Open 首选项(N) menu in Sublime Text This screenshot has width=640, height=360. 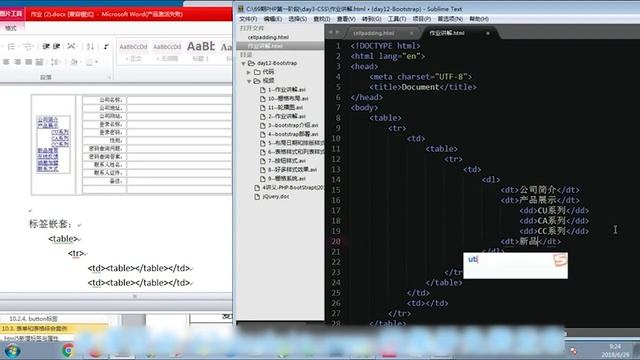pos(450,19)
